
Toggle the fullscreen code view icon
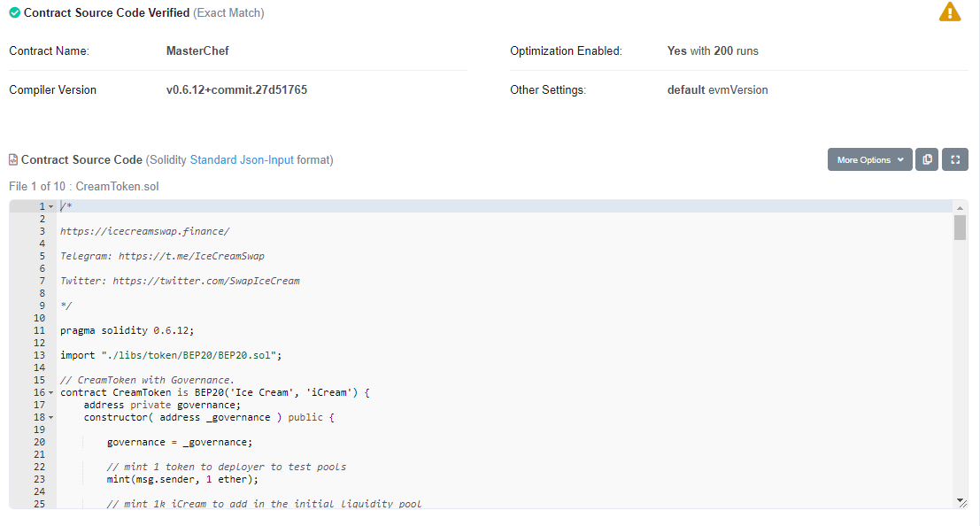click(955, 159)
